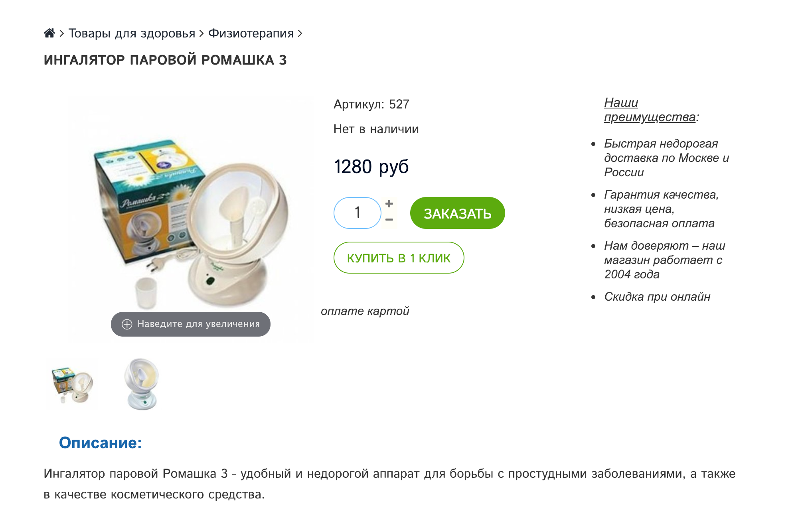The height and width of the screenshot is (532, 798).
Task: Click the magnifier plus icon on image overlay
Action: (x=127, y=324)
